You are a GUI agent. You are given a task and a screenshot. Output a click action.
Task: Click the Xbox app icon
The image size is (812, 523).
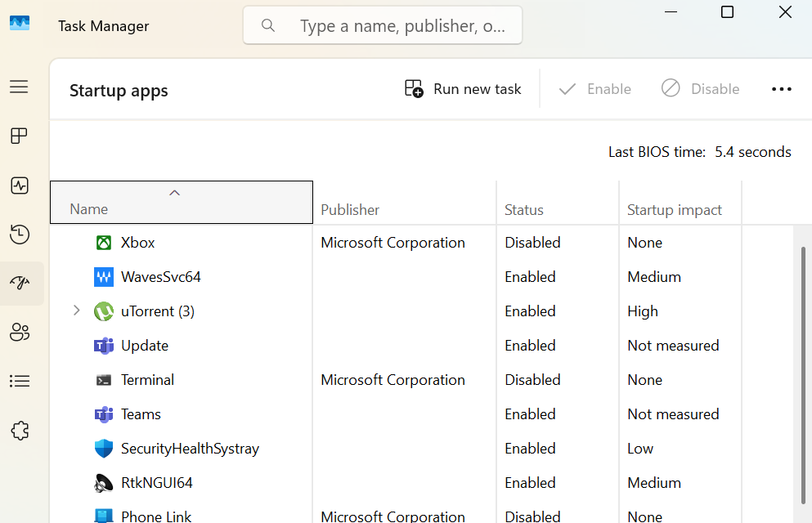point(104,242)
